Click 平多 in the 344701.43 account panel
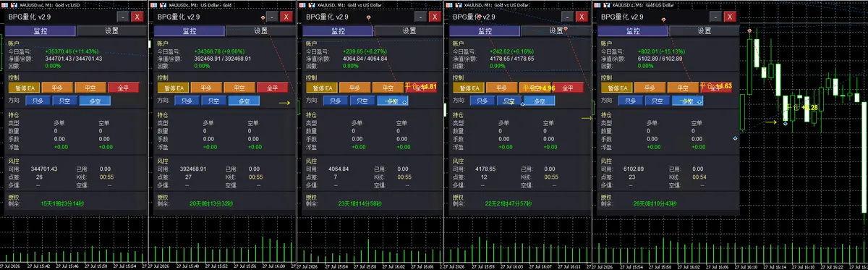The width and height of the screenshot is (868, 270). click(57, 88)
